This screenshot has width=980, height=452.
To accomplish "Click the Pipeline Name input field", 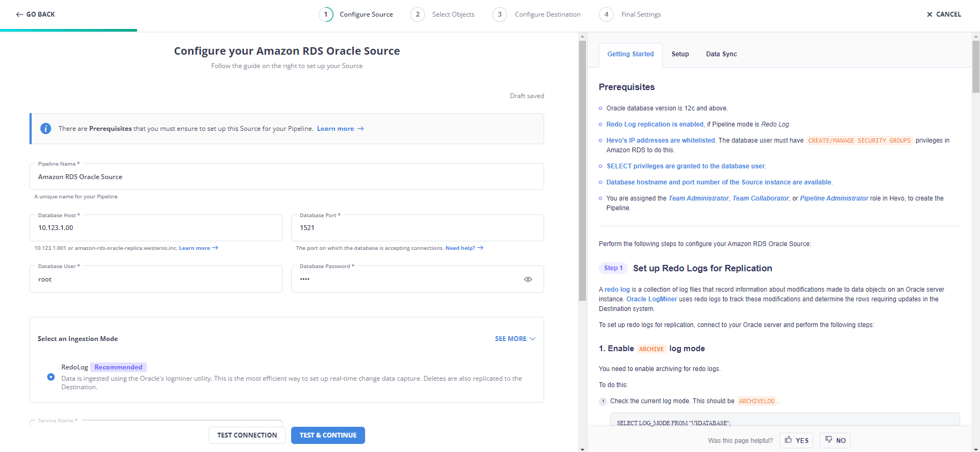I will [287, 176].
